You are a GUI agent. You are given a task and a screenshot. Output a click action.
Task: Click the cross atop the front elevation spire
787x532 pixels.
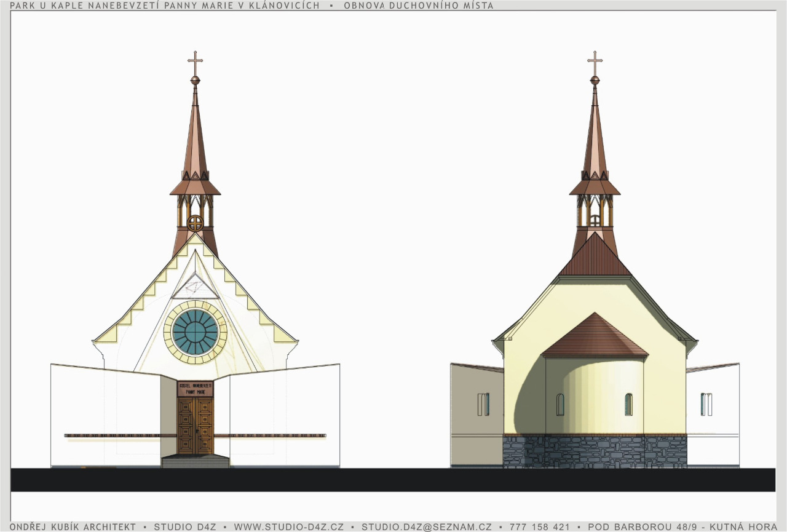[x=195, y=62]
